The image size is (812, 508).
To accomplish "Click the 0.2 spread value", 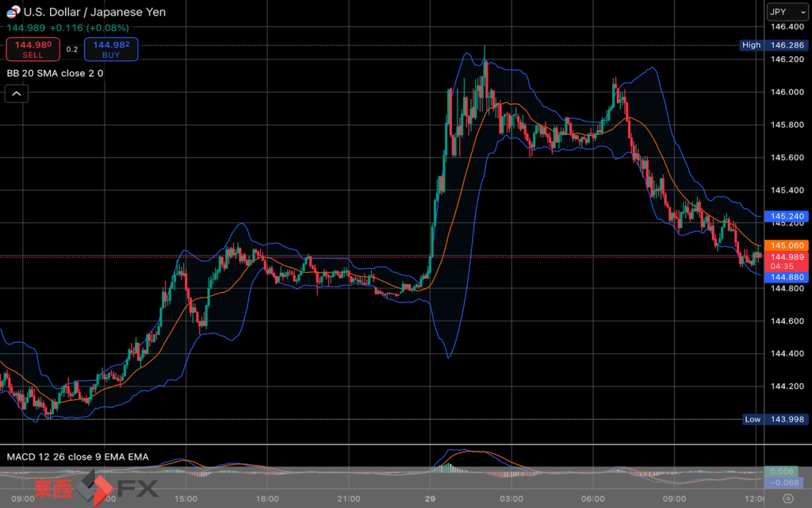I will [72, 49].
